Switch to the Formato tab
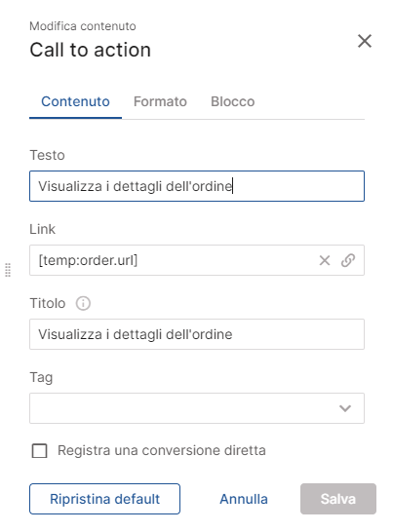 160,101
